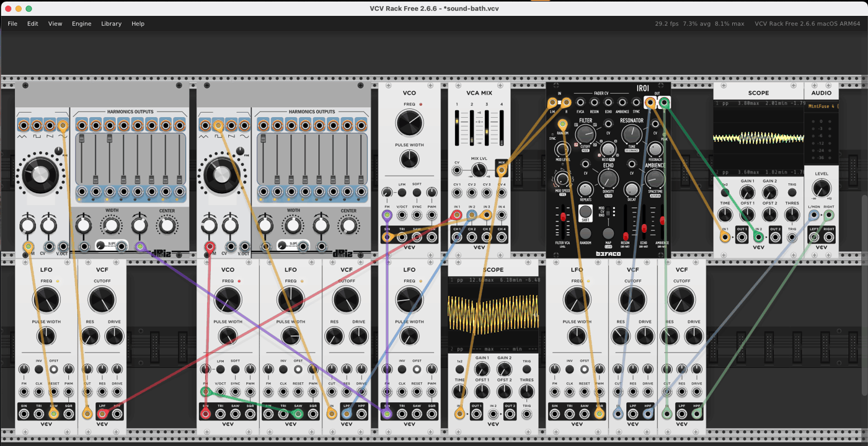The height and width of the screenshot is (446, 868).
Task: Click the IROI filter CUTOFF knob
Action: (x=585, y=134)
